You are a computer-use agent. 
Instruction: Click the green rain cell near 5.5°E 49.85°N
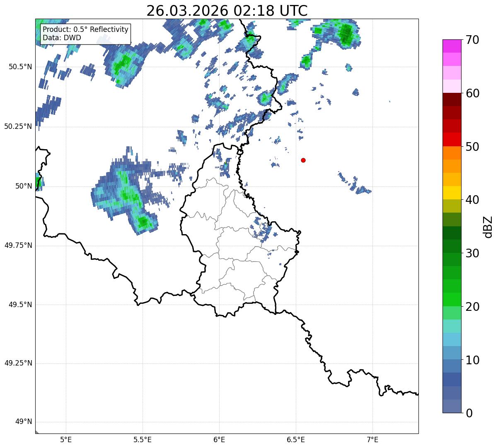[143, 223]
